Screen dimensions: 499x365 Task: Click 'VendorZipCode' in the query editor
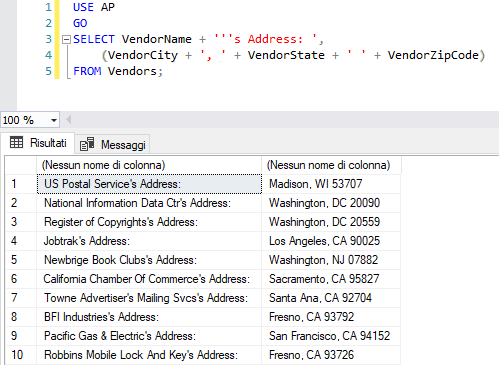[433, 55]
